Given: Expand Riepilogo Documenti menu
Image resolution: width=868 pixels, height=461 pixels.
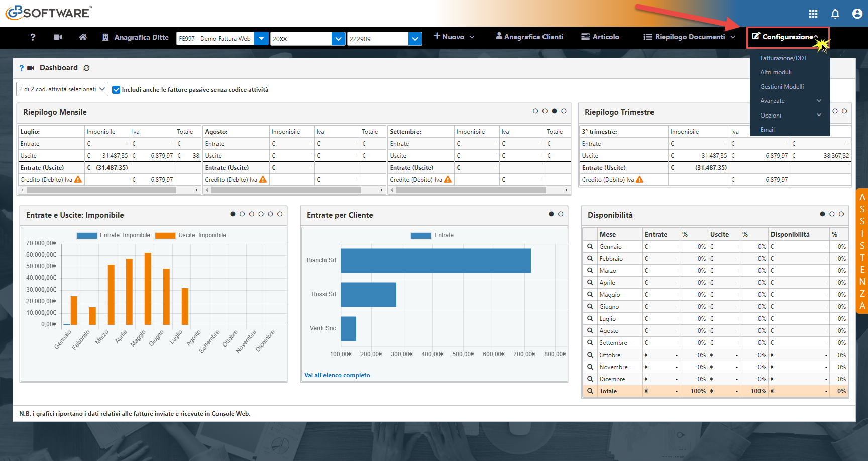Looking at the screenshot, I should pos(690,37).
